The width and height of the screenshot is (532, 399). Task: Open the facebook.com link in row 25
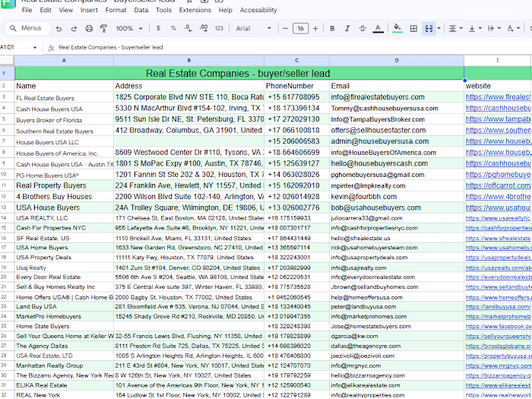[x=499, y=326]
